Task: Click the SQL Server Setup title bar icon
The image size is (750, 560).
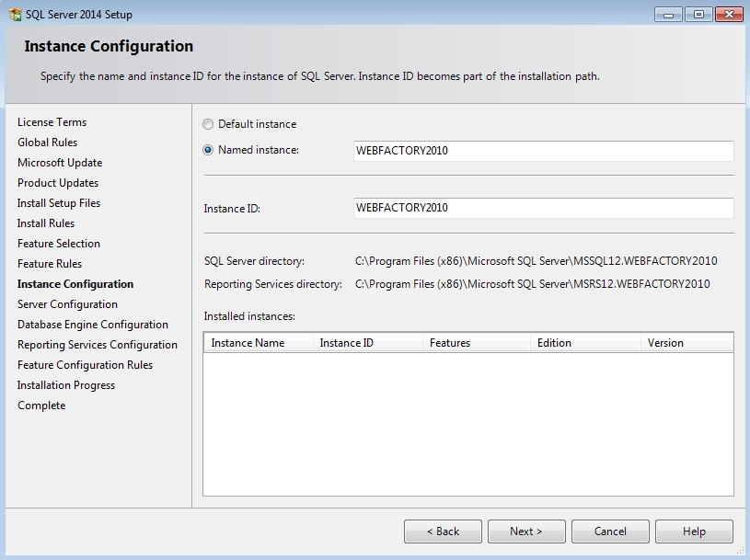Action: tap(16, 14)
